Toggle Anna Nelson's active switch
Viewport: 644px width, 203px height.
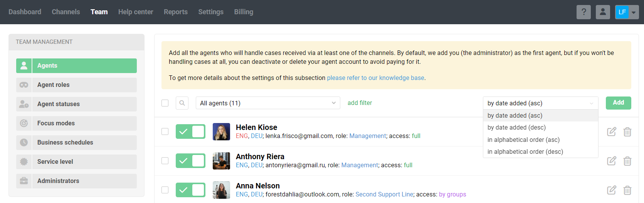[x=190, y=190]
